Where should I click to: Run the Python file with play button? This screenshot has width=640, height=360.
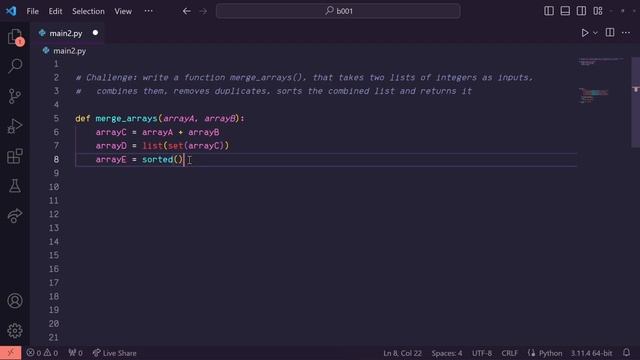pyautogui.click(x=584, y=33)
